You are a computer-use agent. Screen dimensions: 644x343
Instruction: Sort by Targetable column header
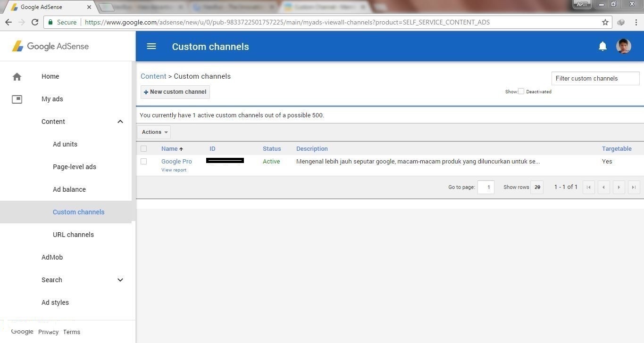point(617,148)
